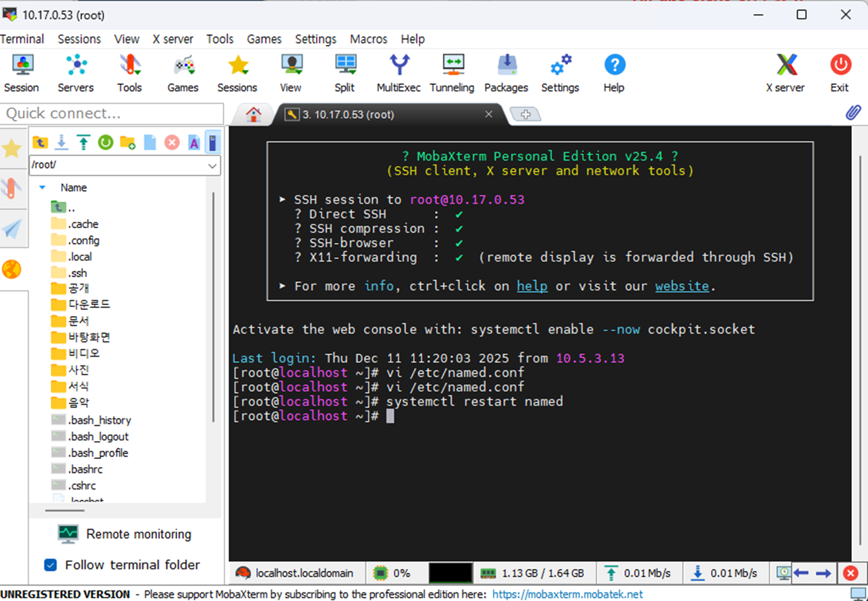Create a new folder in SFTP browser

coord(128,143)
